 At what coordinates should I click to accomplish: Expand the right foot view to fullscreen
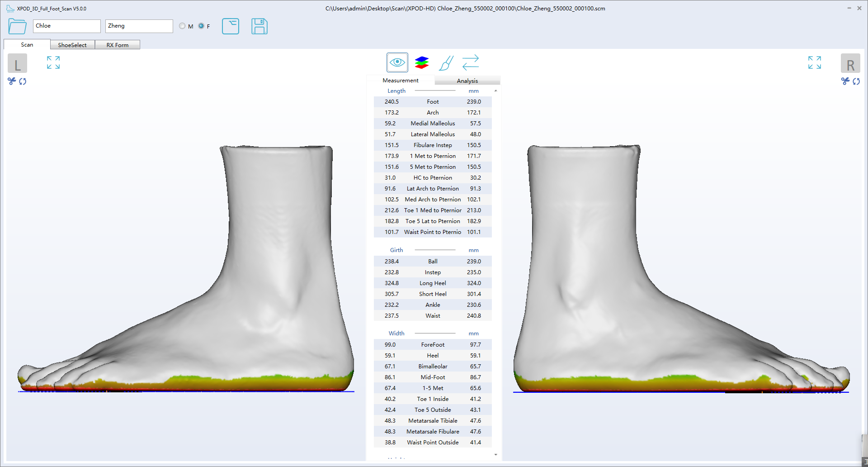pyautogui.click(x=814, y=62)
